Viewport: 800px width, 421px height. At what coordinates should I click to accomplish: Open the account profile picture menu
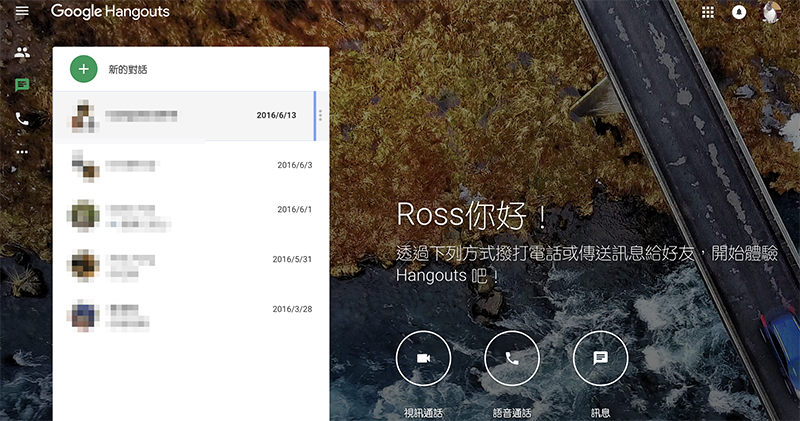[x=771, y=12]
